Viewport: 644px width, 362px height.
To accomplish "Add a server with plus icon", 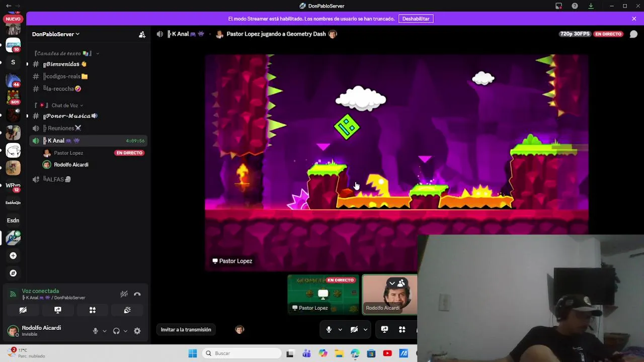I will [13, 256].
